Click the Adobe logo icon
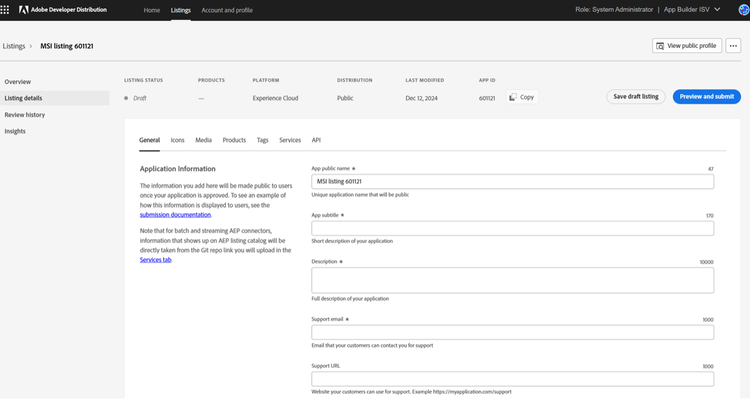 12,10
